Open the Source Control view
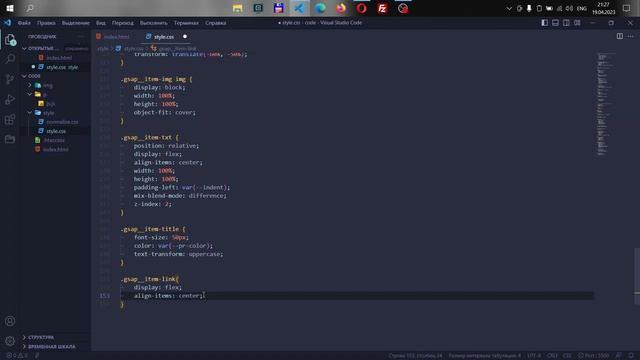This screenshot has width=640, height=360. pyautogui.click(x=10, y=79)
